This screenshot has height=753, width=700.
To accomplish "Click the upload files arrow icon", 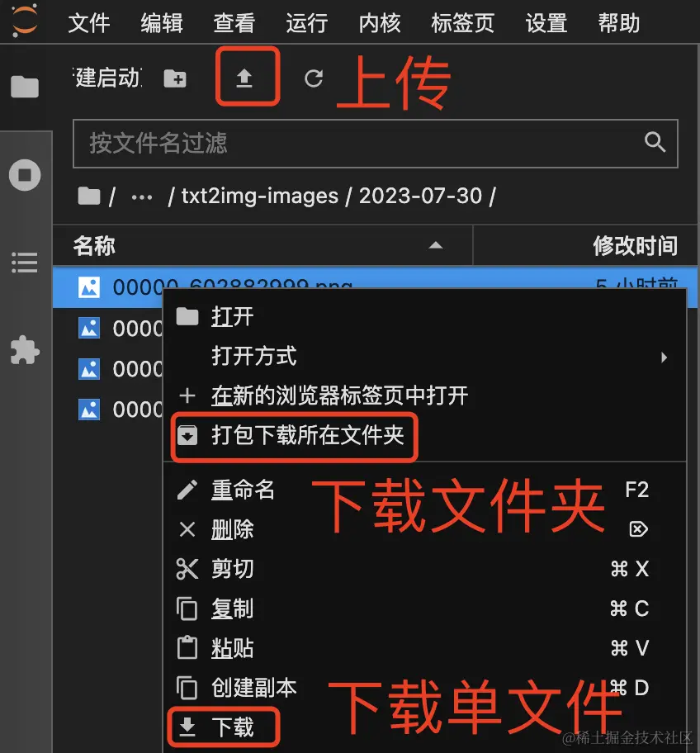I will [x=244, y=78].
